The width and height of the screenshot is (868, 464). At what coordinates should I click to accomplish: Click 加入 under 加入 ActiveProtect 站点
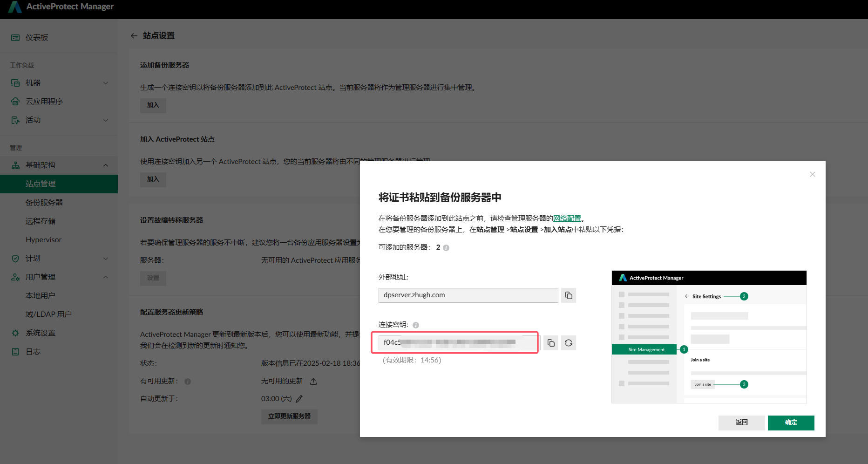(153, 179)
